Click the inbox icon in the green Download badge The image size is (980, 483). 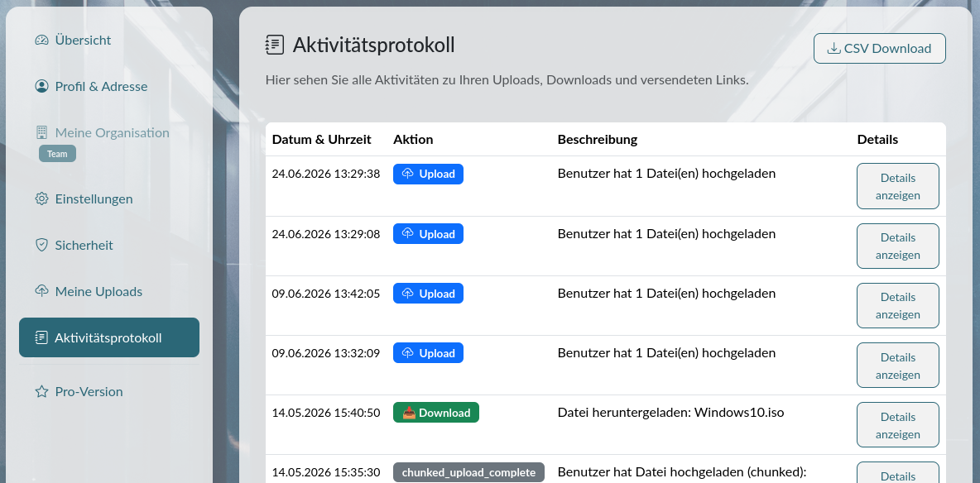[409, 413]
